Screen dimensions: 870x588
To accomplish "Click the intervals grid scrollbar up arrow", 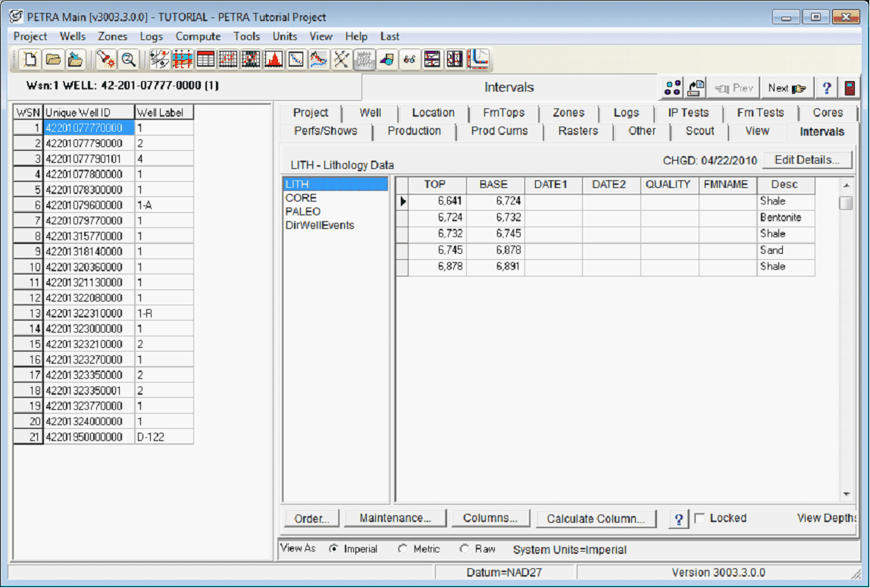I will tap(847, 186).
